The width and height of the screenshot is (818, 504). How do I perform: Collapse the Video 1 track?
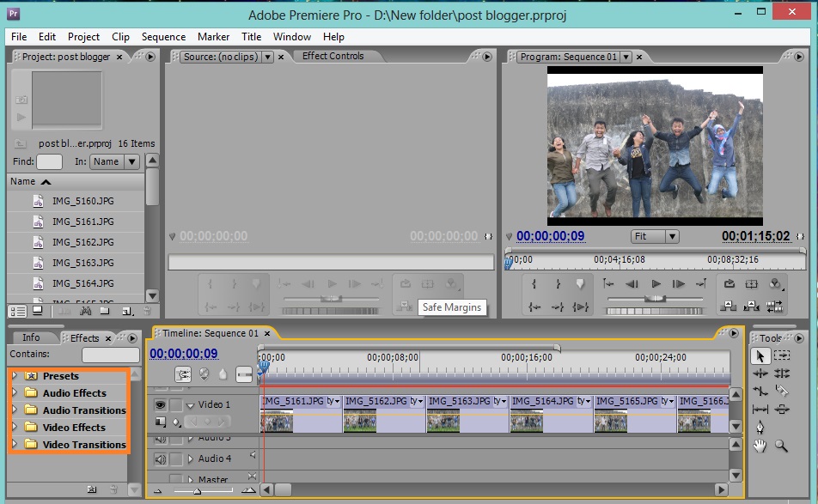point(191,405)
